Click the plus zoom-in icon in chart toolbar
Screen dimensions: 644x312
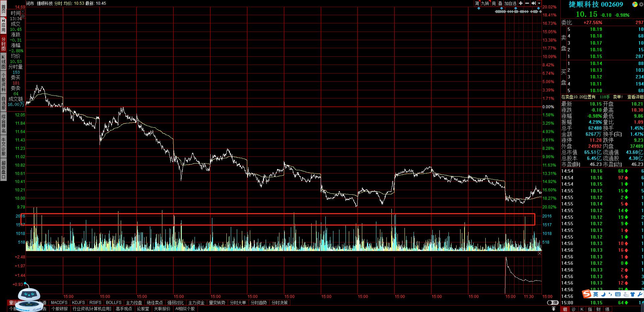[x=521, y=3]
